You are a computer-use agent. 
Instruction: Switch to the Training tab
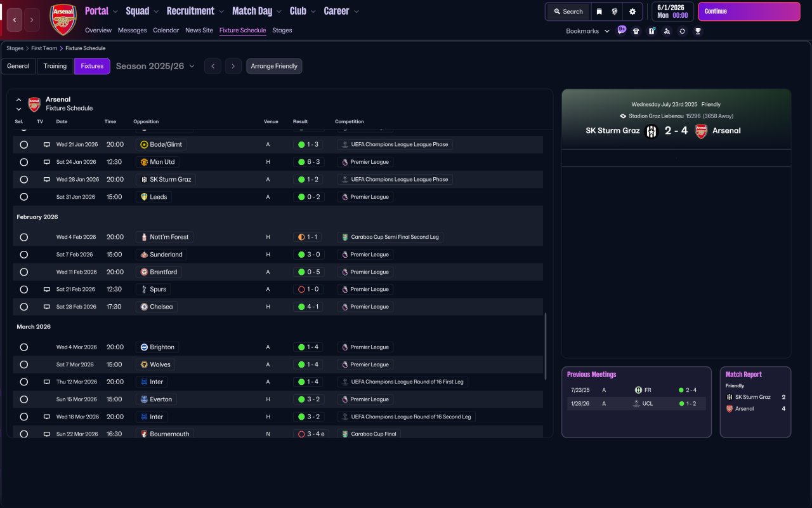click(55, 66)
